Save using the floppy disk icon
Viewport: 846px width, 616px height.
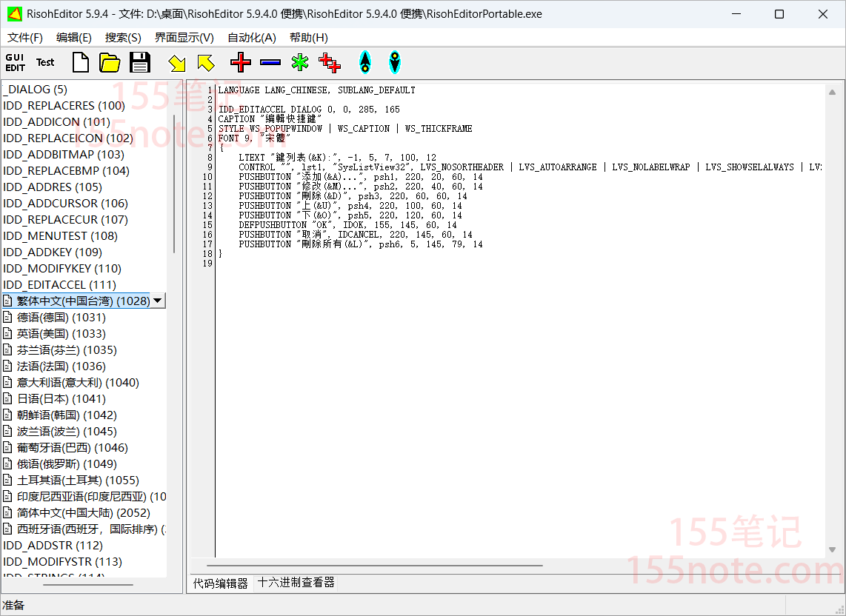tap(140, 63)
